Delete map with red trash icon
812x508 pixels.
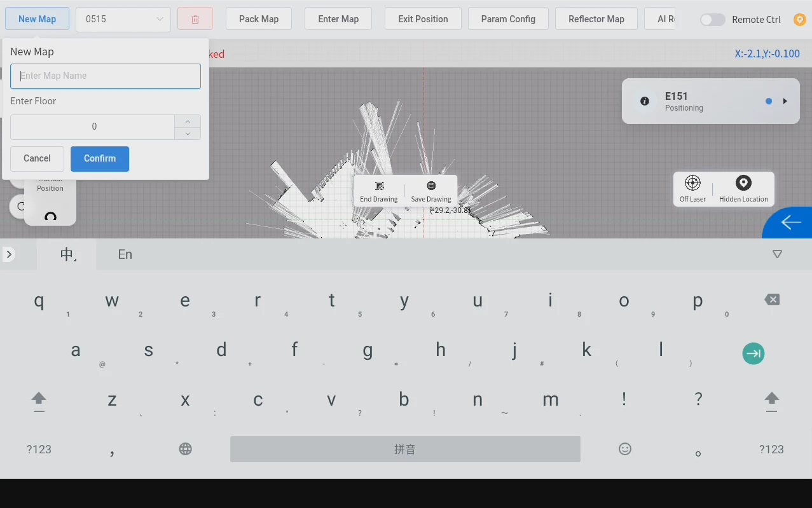[x=195, y=19]
